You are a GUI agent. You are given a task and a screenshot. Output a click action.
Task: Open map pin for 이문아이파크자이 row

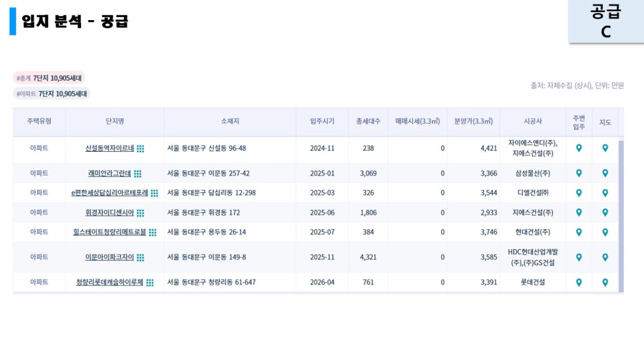pos(605,257)
